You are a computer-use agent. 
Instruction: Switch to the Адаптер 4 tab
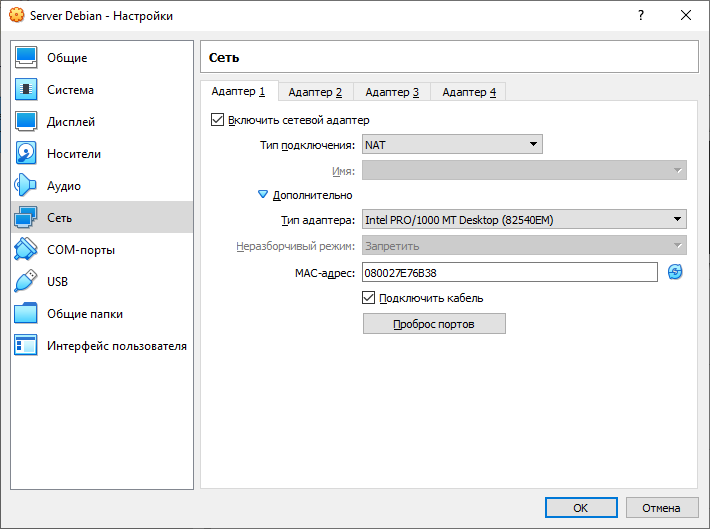(469, 92)
